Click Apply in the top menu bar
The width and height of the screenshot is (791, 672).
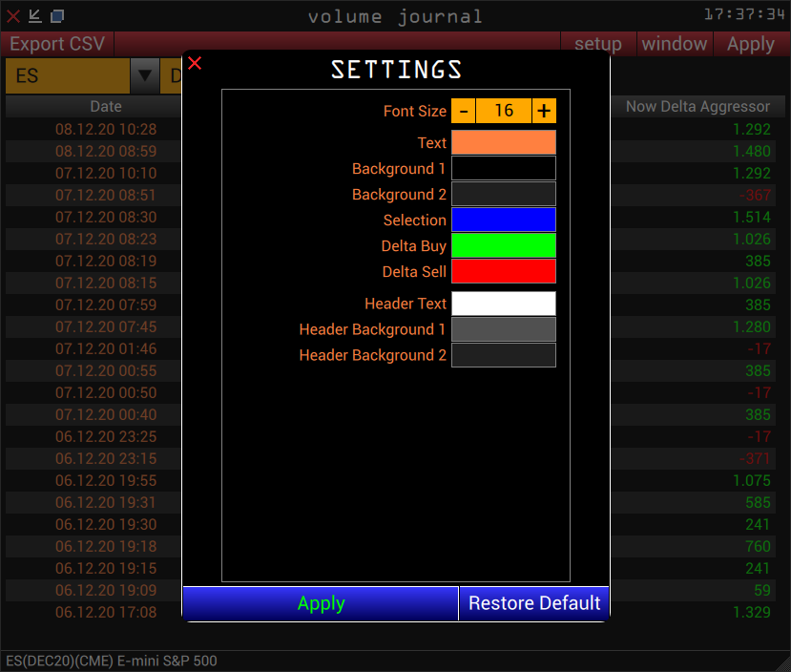(750, 44)
